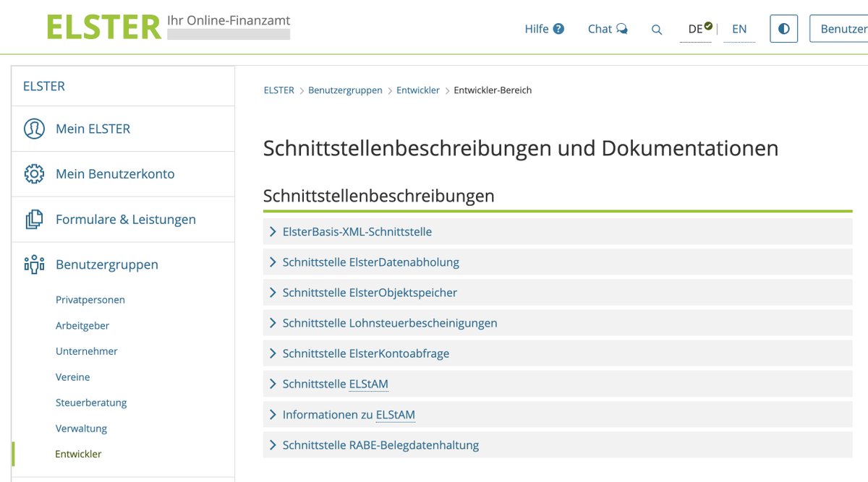The image size is (868, 482).
Task: Click ELSTER breadcrumb link
Action: click(x=279, y=90)
